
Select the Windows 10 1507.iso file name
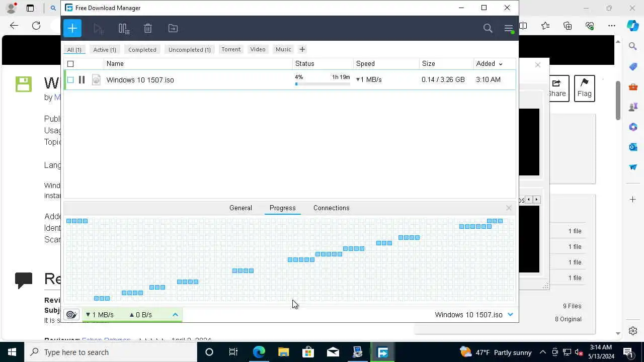[140, 80]
